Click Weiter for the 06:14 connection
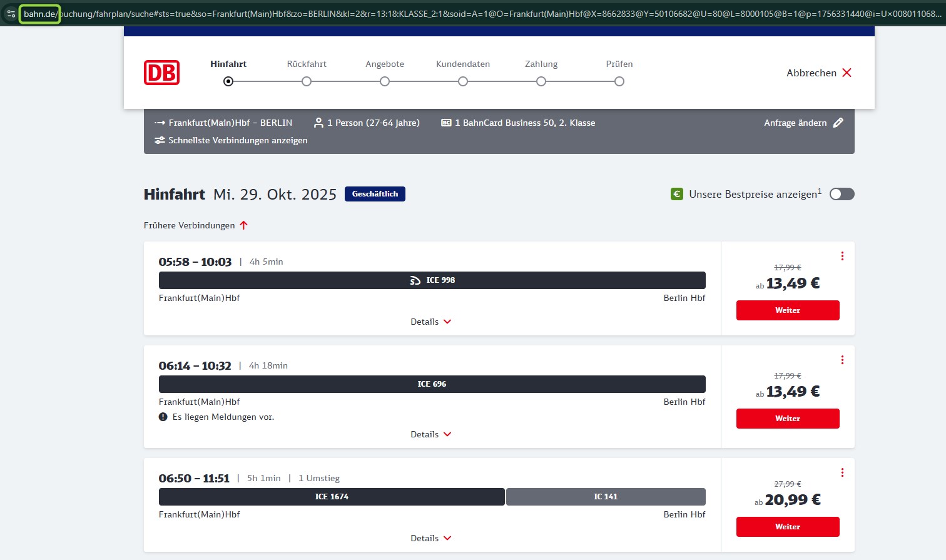 (x=788, y=419)
